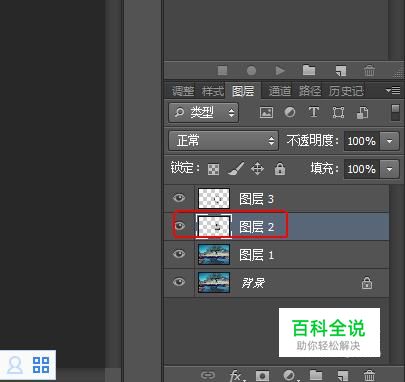405x382 pixels.
Task: Click the link layers icon
Action: [x=208, y=376]
